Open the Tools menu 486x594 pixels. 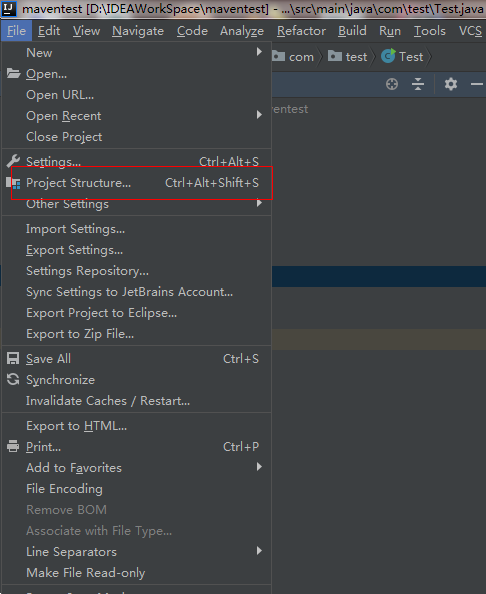tap(430, 31)
